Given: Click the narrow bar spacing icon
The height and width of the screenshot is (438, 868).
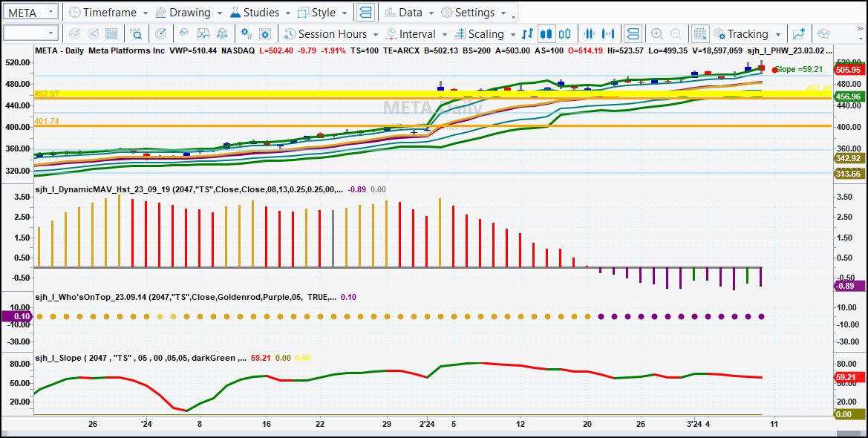Looking at the screenshot, I should pos(590,33).
